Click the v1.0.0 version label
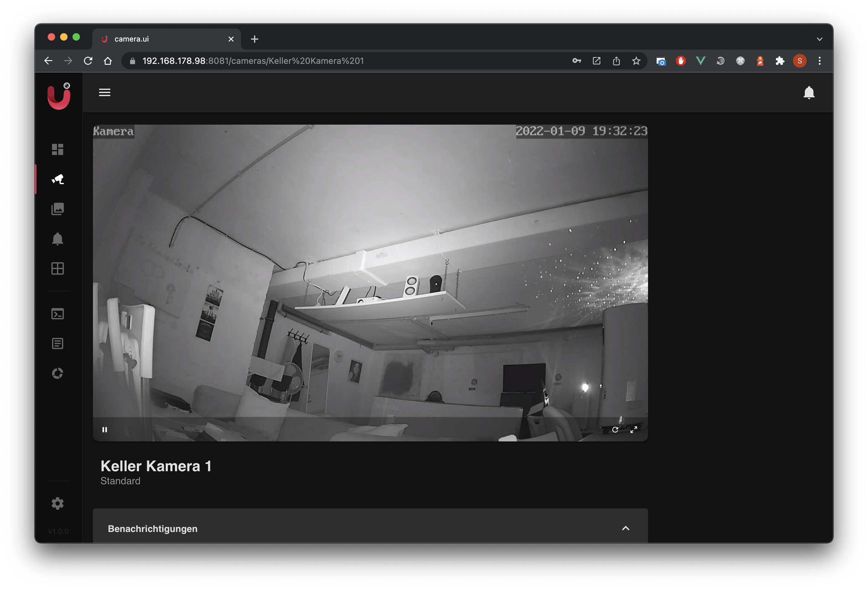 (x=59, y=531)
